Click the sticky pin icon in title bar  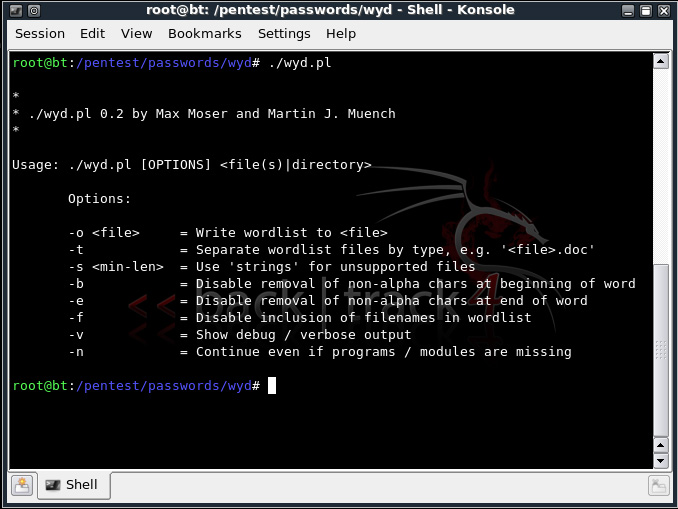pos(34,10)
